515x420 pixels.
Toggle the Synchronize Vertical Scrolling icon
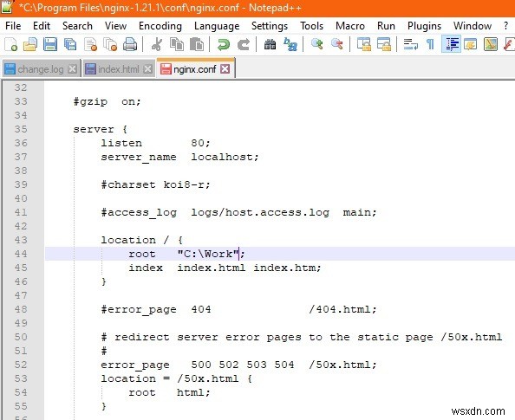coord(364,44)
